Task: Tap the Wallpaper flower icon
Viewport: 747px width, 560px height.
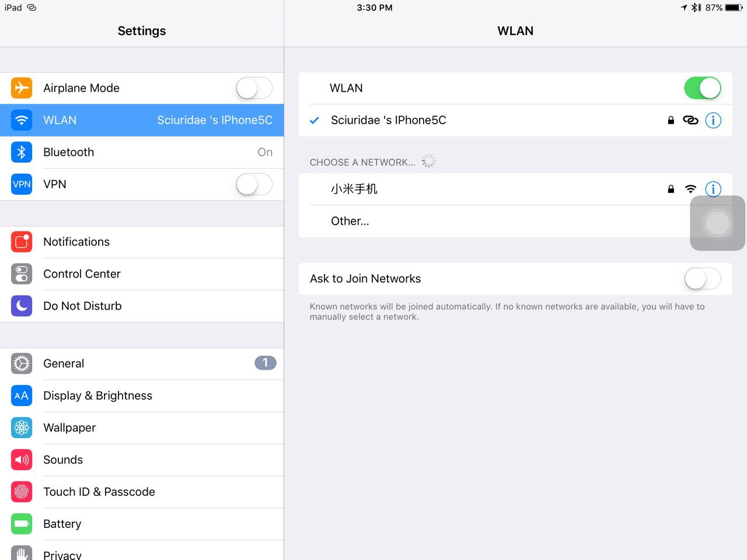Action: (x=22, y=428)
